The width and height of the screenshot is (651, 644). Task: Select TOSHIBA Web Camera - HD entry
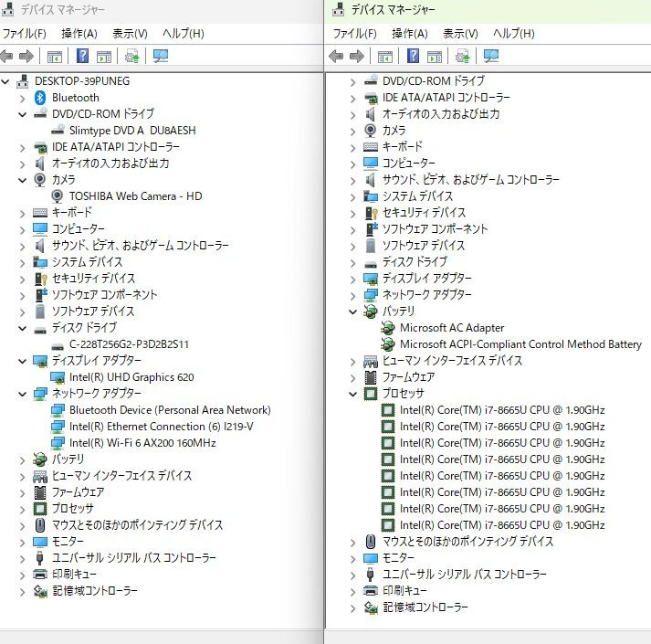coord(135,196)
